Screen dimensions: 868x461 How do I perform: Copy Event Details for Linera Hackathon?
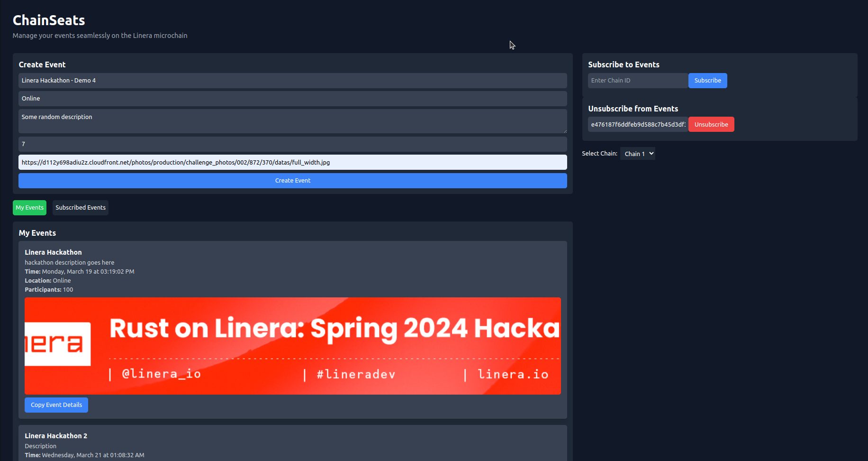(56, 405)
